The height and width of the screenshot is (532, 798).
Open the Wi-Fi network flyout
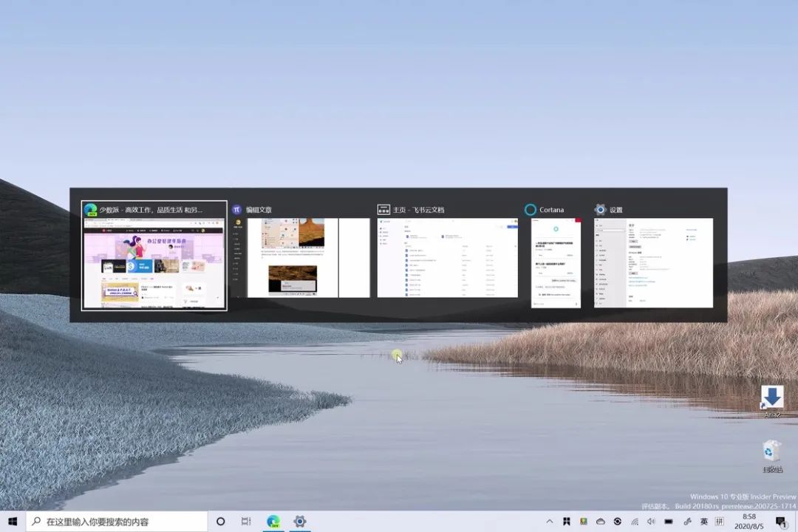634,521
